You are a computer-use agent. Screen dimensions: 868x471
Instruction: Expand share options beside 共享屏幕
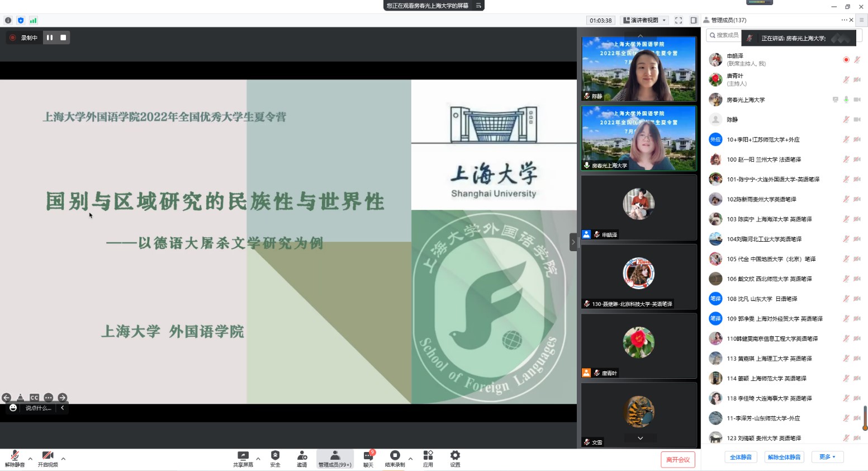[x=258, y=459]
